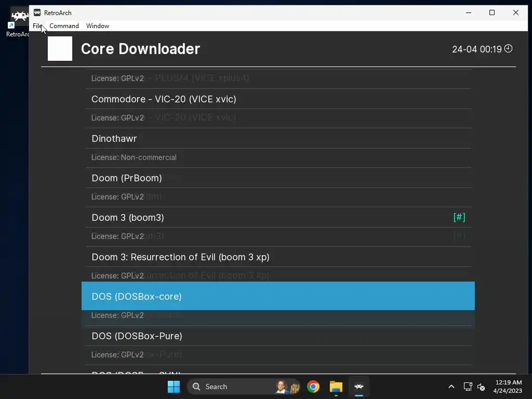
Task: Select Commodore - VIC-20 (VICE xvic) core
Action: [278, 99]
